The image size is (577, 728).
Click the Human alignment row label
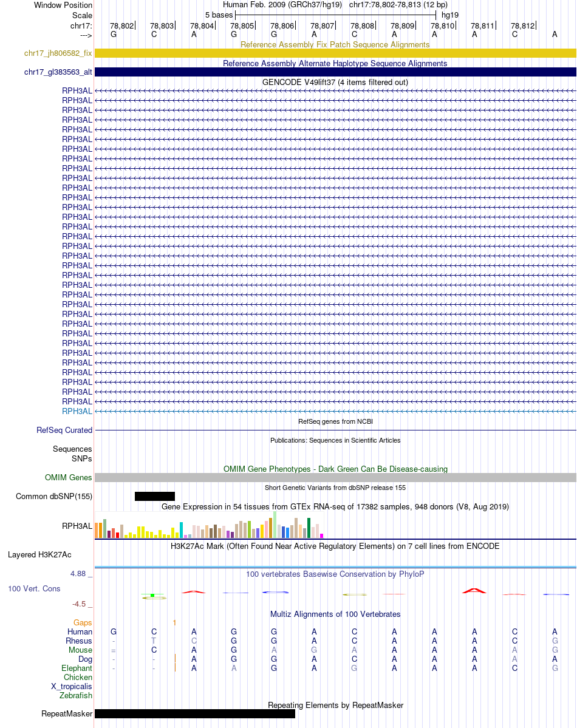click(x=80, y=632)
